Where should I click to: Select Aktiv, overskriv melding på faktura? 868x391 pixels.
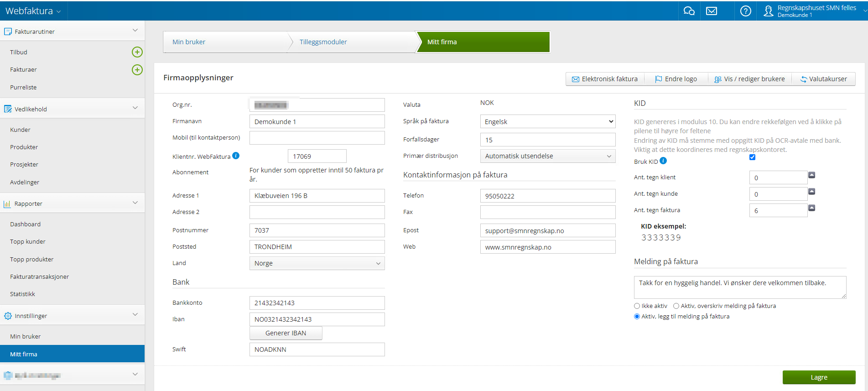[x=676, y=306]
